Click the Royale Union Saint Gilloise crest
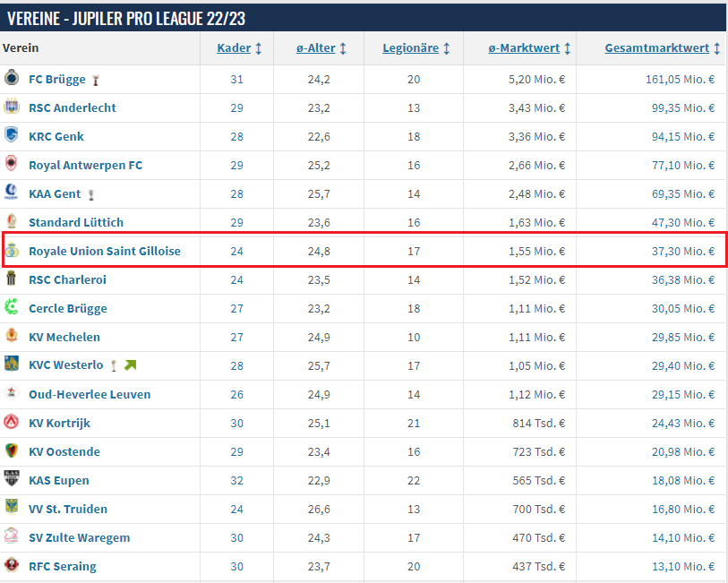Screen dimensions: 728x583 point(12,250)
